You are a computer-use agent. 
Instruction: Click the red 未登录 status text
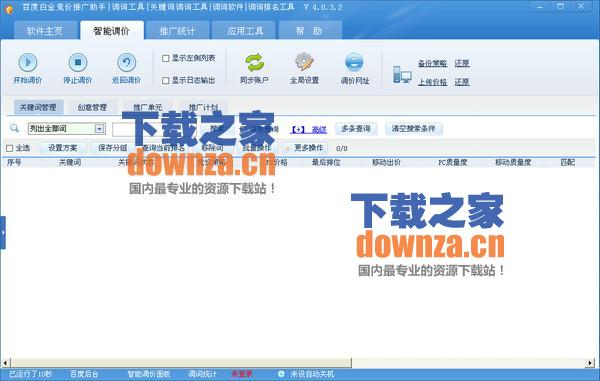pyautogui.click(x=241, y=374)
